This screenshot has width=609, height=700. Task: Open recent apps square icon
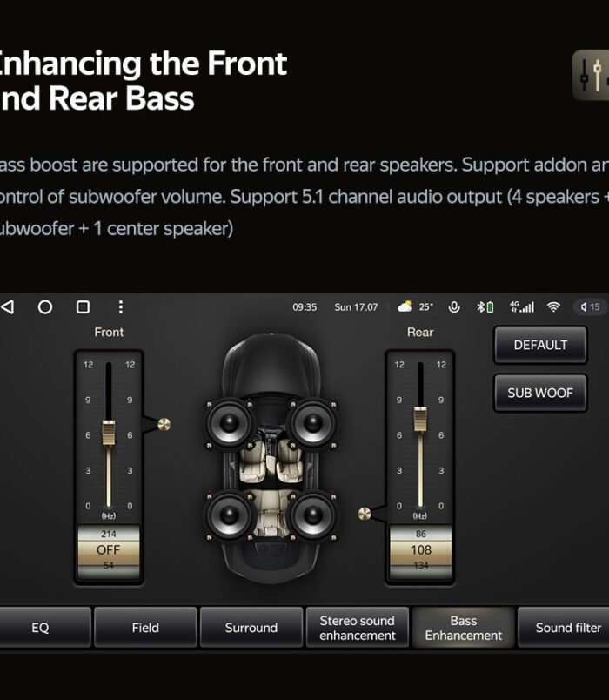[x=83, y=307]
